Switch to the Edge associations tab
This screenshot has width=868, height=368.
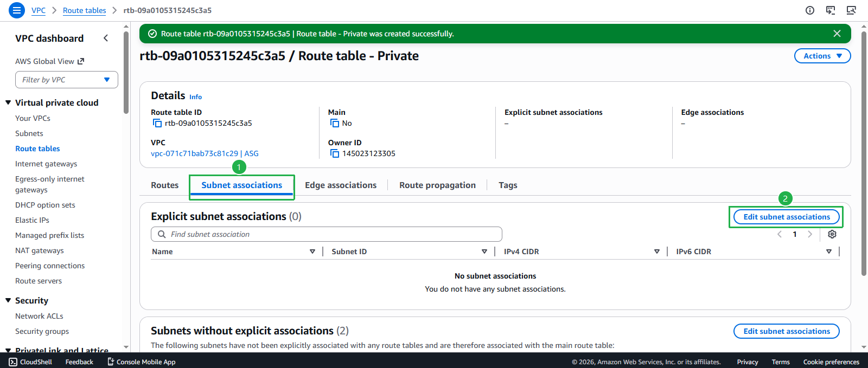341,185
